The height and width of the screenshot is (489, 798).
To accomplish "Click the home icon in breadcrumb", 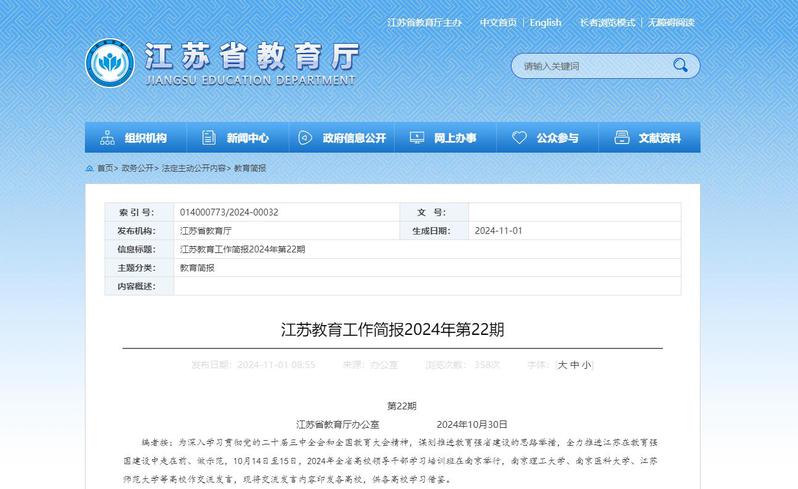I will coord(90,169).
